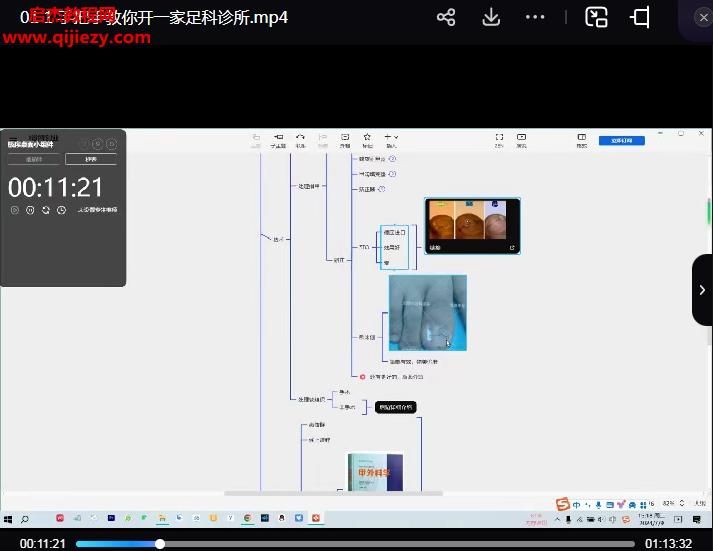This screenshot has width=713, height=551.
Task: Open QQ penguin icon in taskbar
Action: pyautogui.click(x=281, y=518)
